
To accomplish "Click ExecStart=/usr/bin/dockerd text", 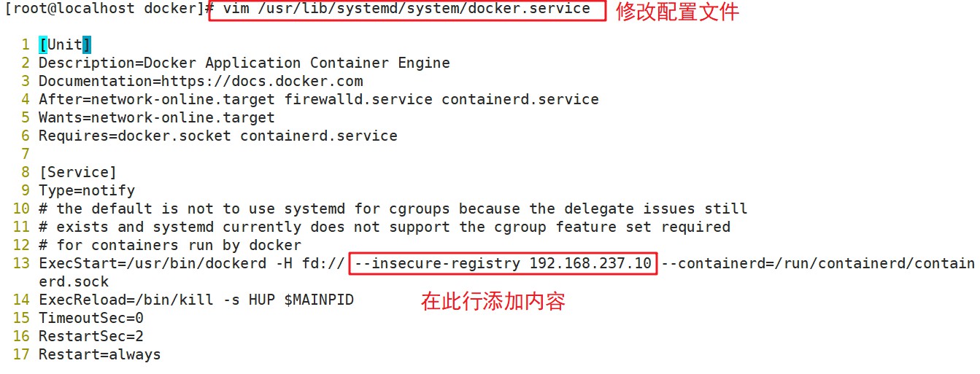I will 152,263.
